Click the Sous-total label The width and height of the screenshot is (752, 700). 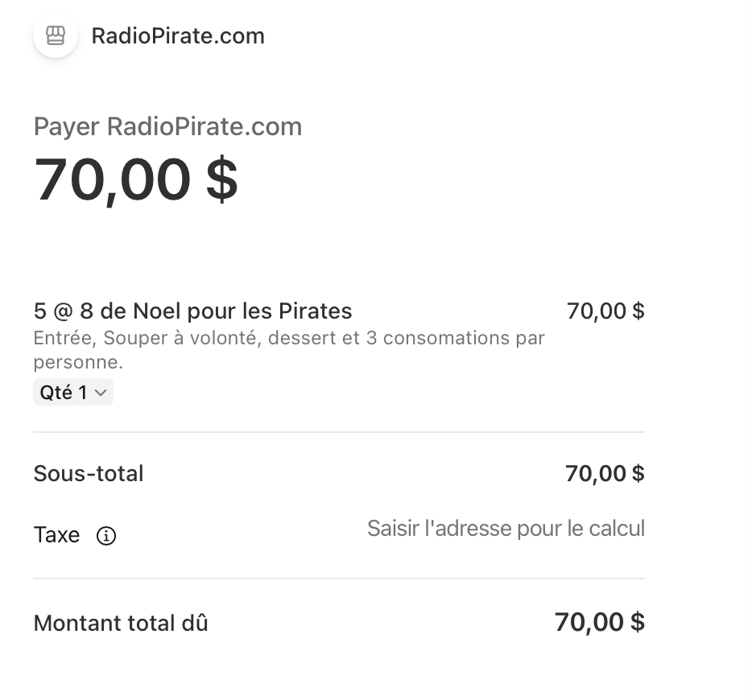point(89,473)
